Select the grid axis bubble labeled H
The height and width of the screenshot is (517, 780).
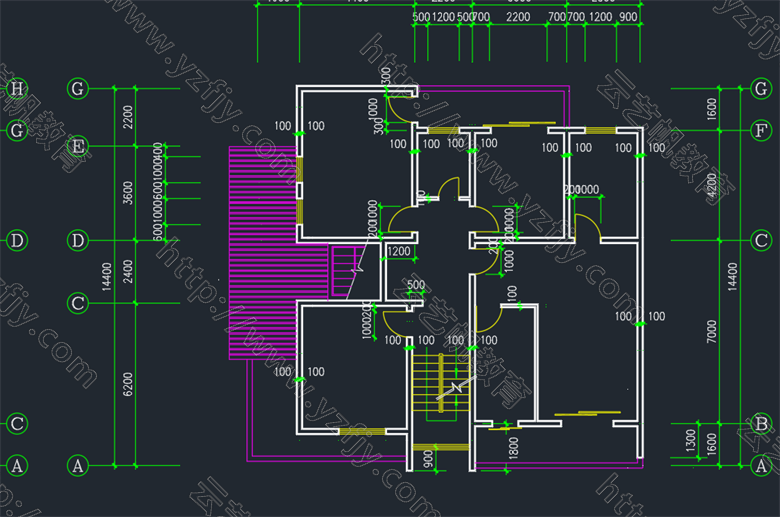click(x=16, y=89)
